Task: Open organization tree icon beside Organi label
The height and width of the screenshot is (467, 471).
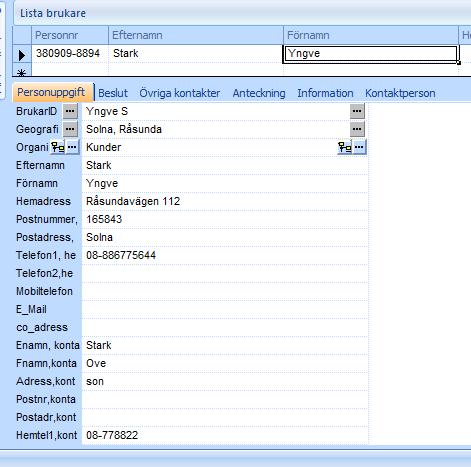Action: pyautogui.click(x=58, y=147)
